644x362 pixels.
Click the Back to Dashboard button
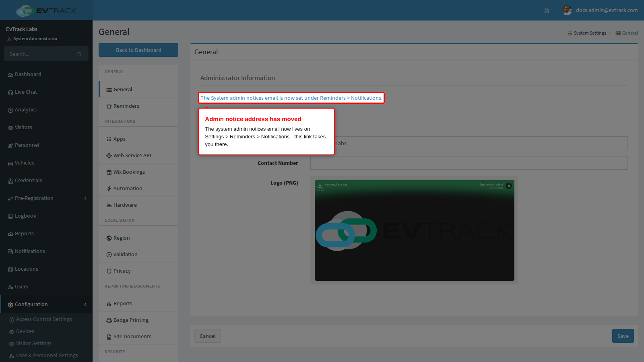(138, 50)
